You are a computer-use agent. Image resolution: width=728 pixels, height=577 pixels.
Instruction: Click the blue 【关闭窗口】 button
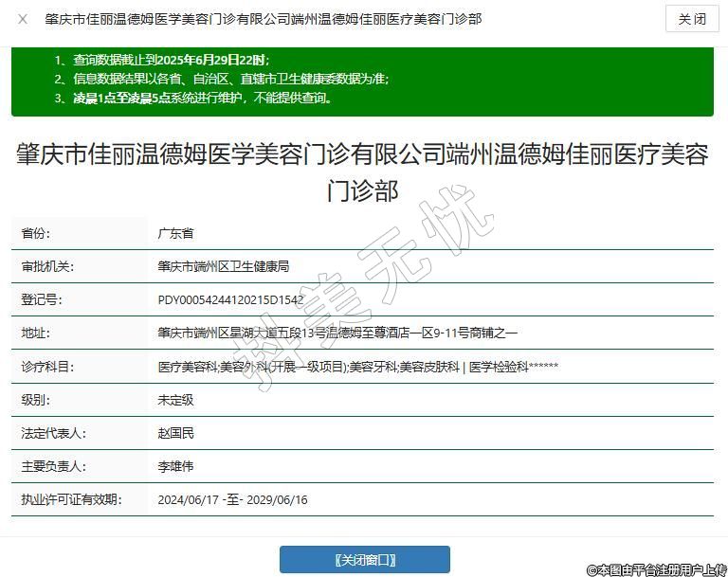click(x=364, y=559)
